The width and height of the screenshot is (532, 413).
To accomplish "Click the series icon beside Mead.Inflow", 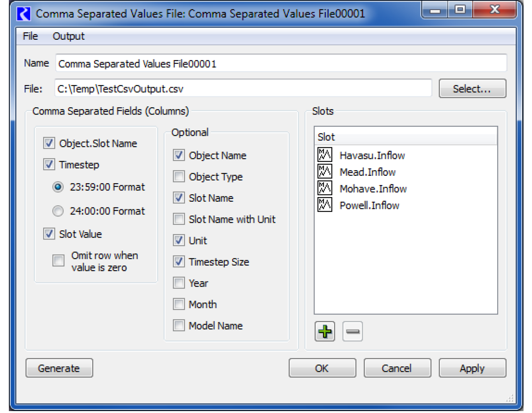I will (324, 172).
